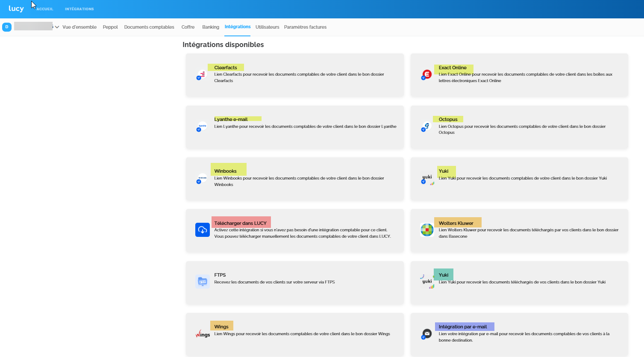Open the Banking tab
This screenshot has height=357, width=644.
click(x=211, y=27)
